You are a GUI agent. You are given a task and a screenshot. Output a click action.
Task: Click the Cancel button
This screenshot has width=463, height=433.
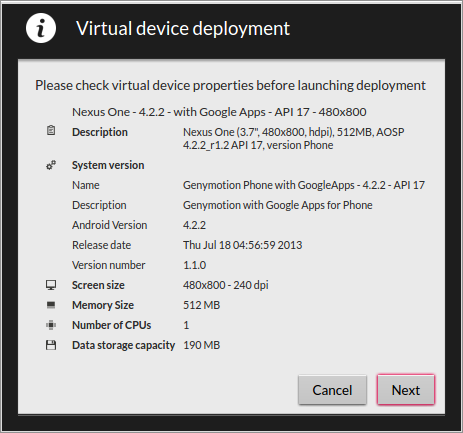click(x=332, y=390)
